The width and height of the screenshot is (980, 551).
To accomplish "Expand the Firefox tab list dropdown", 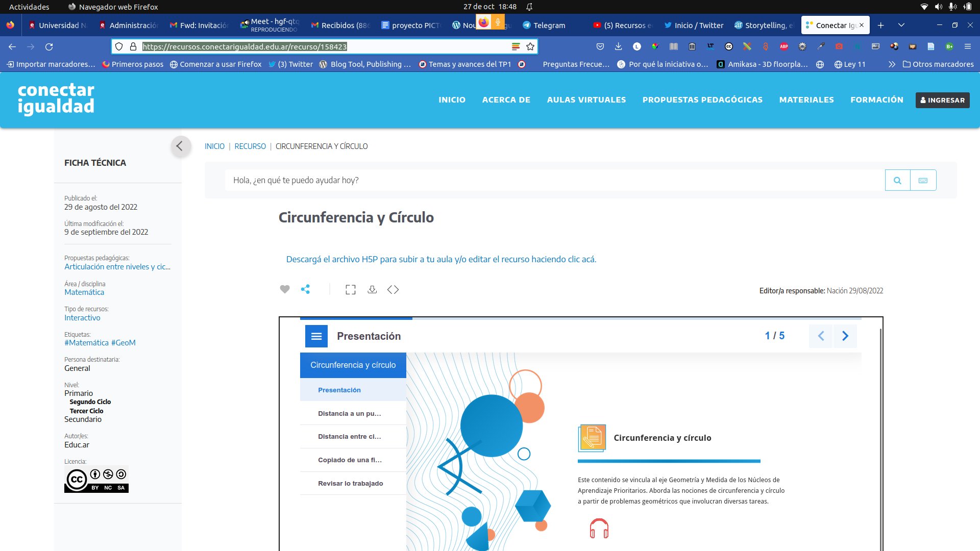I will coord(901,25).
